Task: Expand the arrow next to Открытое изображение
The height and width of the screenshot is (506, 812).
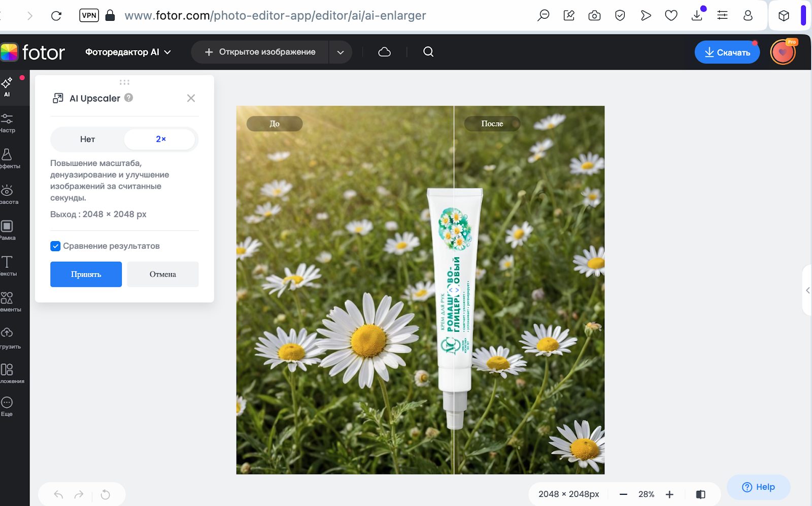Action: [341, 52]
